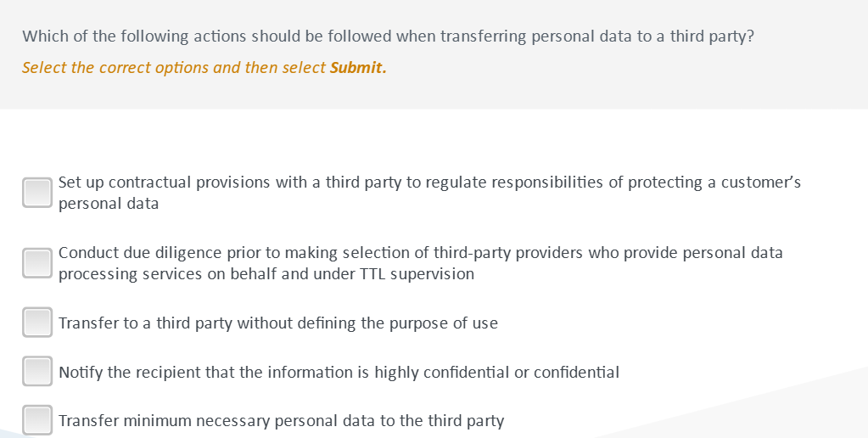
Task: Click "highly confidential or confidential" phrase
Action: click(494, 373)
